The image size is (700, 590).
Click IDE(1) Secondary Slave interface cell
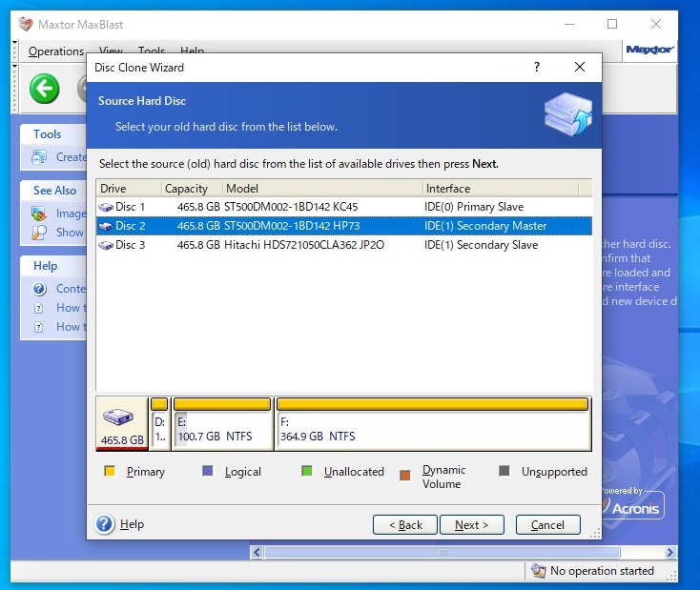(482, 245)
